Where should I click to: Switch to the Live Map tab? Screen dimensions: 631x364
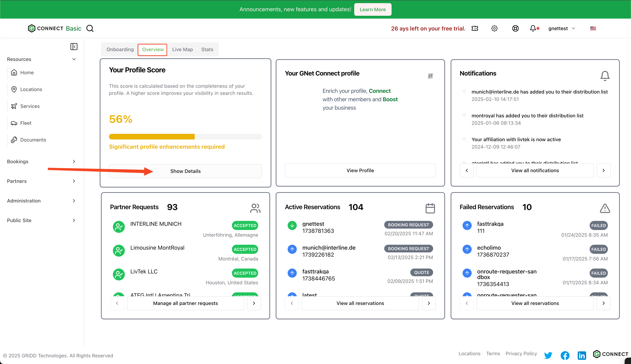182,50
